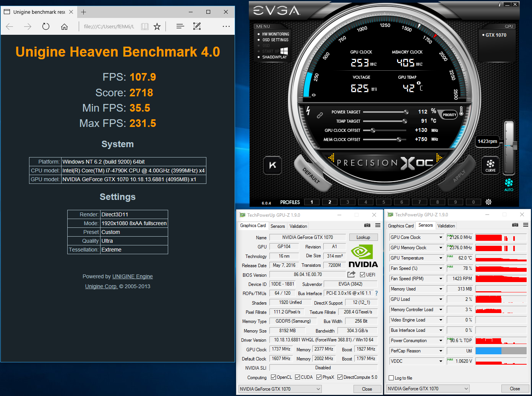This screenshot has width=532, height=396.
Task: Open the fan CURVE settings
Action: (490, 165)
